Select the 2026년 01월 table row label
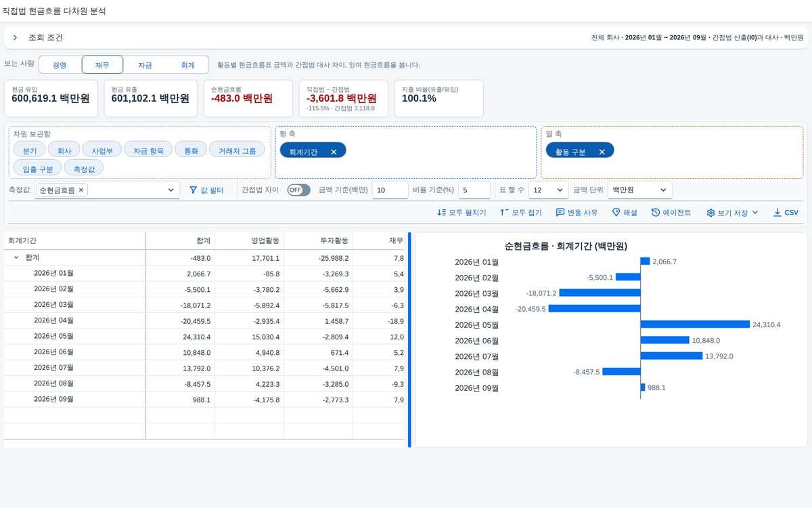The height and width of the screenshot is (508, 812). [x=53, y=274]
